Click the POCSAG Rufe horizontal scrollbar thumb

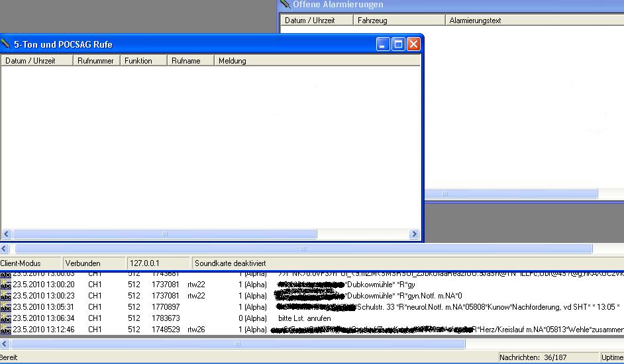(165, 234)
